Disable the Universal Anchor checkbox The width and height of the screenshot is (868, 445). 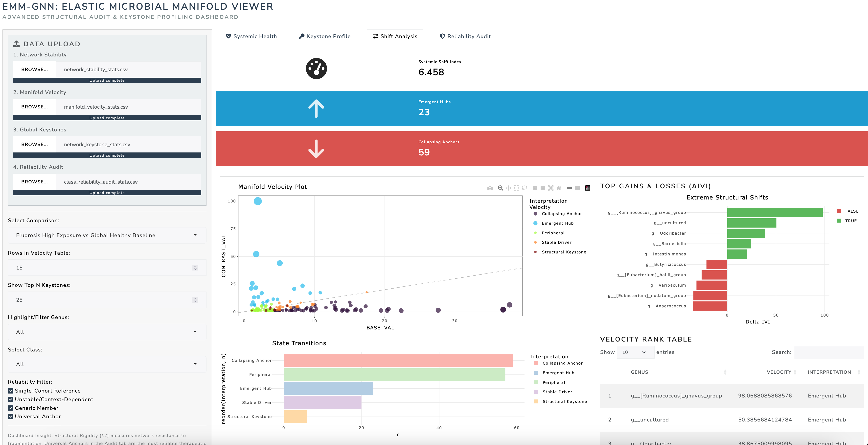pos(11,417)
